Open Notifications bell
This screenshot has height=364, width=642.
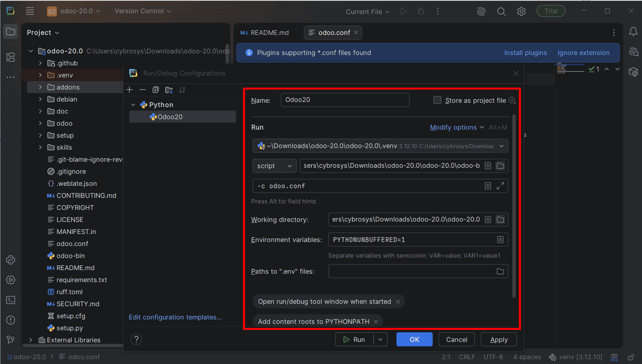tap(633, 32)
